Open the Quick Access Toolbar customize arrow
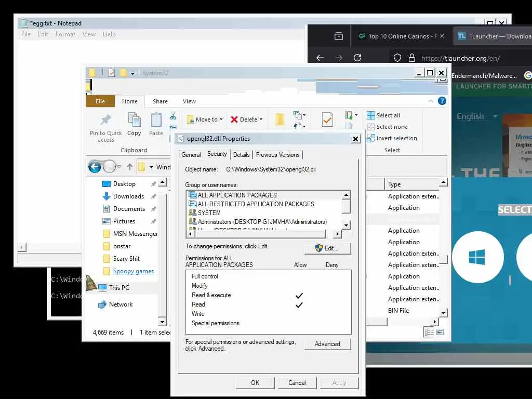Screen dimensions: 532x399 132,73
